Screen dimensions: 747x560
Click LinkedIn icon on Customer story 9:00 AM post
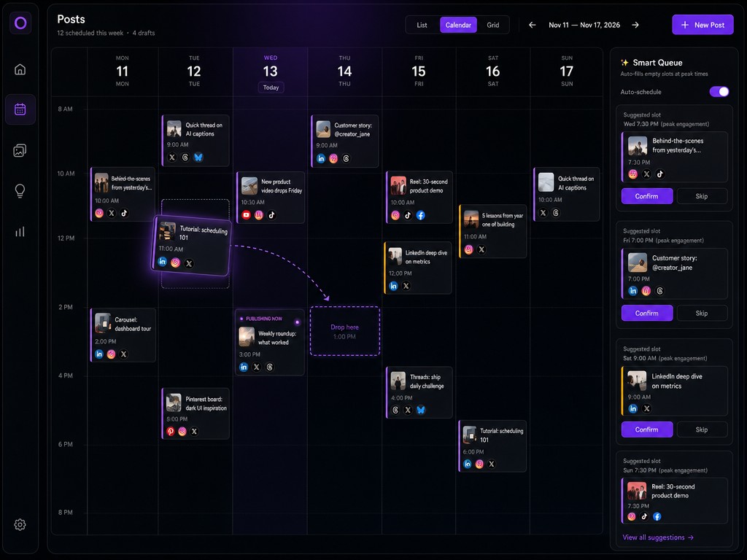click(321, 158)
